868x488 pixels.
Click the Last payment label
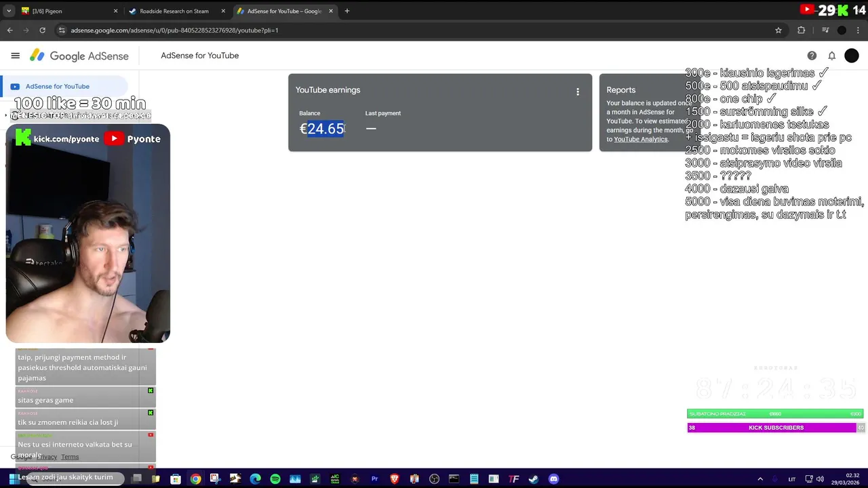(383, 113)
